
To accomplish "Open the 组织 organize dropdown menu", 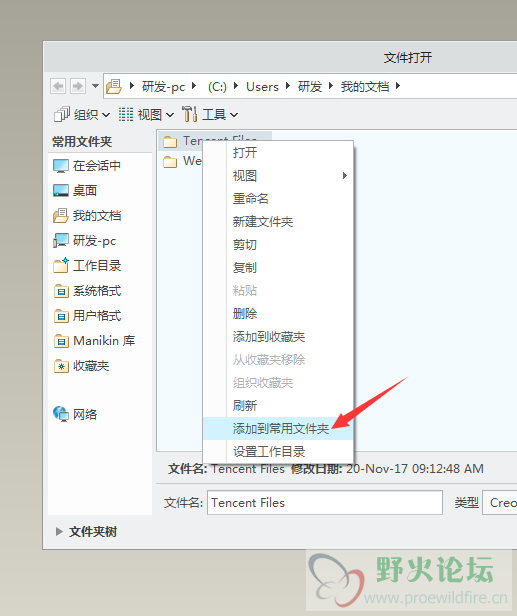I will [82, 114].
